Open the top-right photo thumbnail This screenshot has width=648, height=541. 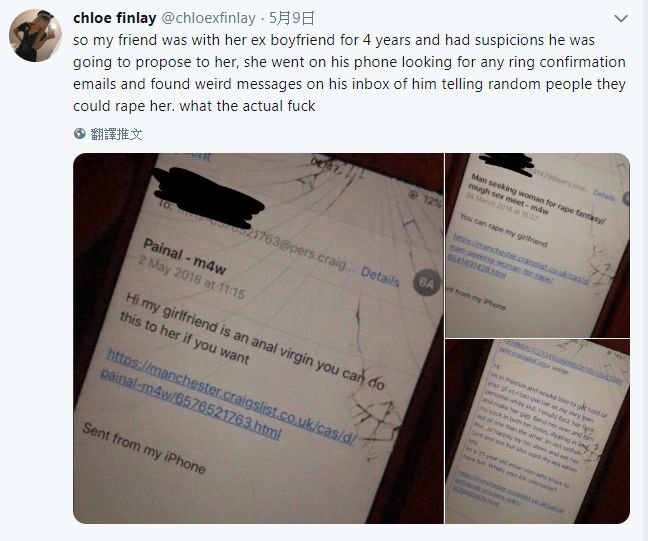click(x=538, y=244)
